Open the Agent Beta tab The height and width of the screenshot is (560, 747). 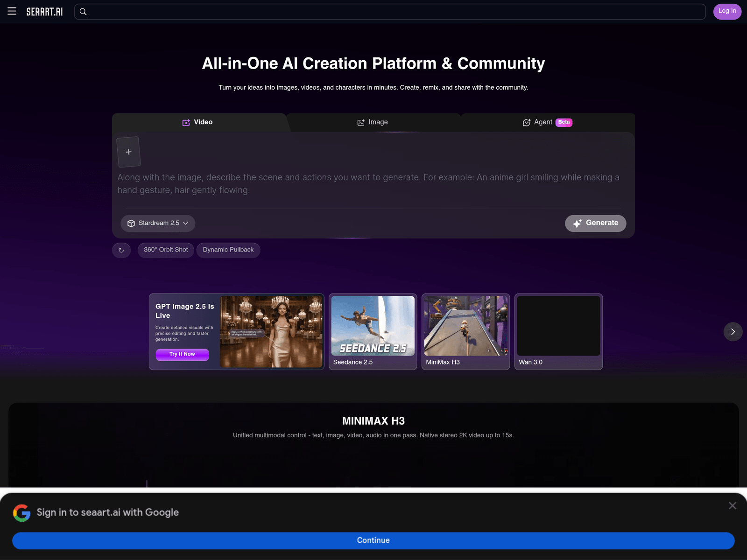point(547,122)
